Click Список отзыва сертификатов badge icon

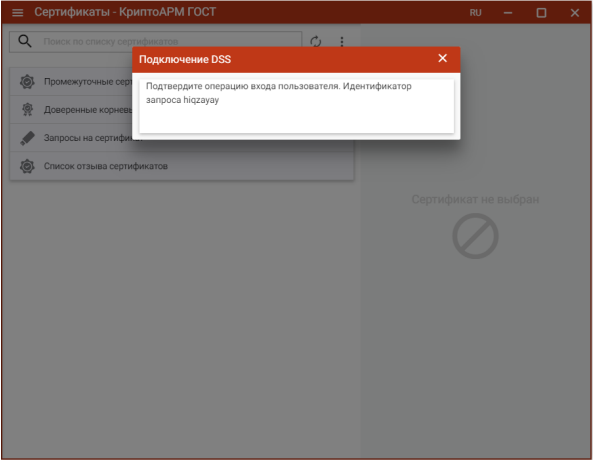tap(27, 166)
